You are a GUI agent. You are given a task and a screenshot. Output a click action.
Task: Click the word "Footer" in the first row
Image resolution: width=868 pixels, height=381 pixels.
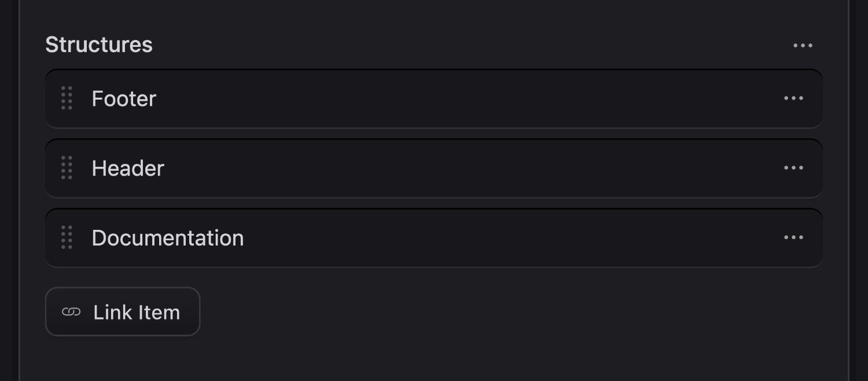[x=124, y=99]
